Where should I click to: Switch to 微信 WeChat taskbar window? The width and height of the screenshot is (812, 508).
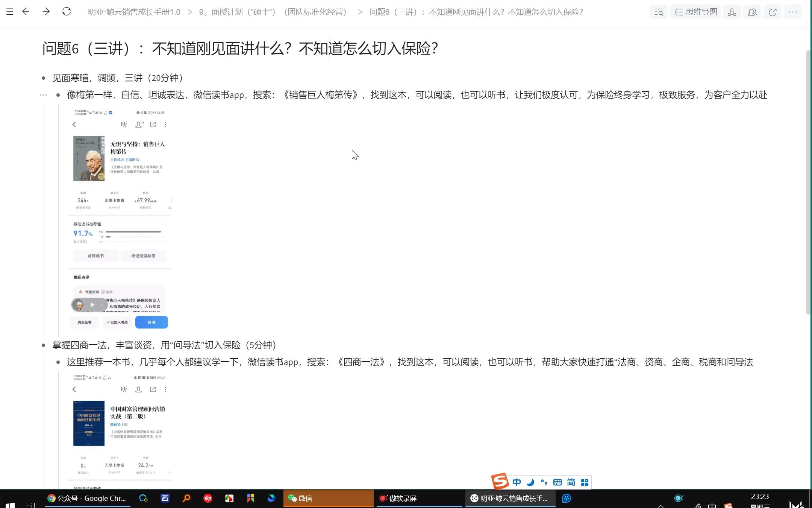[328, 498]
